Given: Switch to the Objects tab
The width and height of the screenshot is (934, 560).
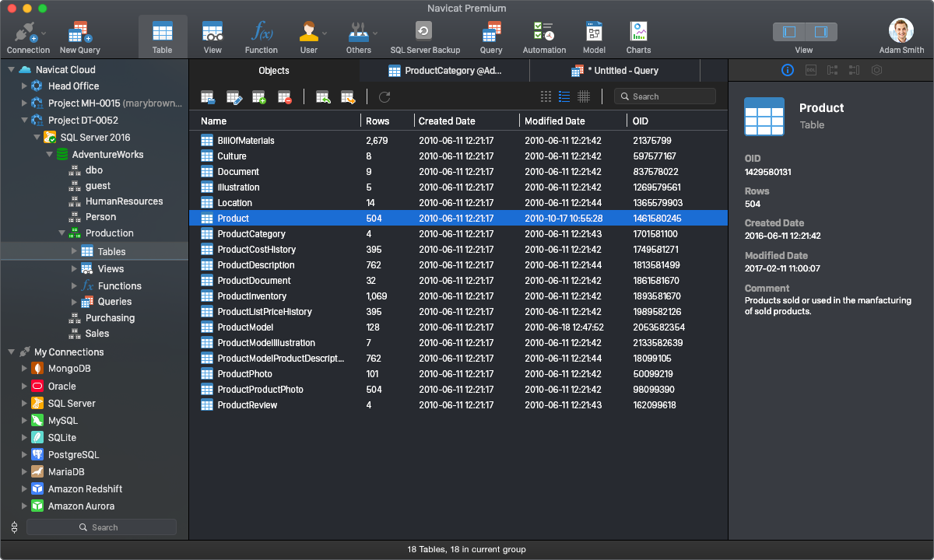Looking at the screenshot, I should point(274,70).
